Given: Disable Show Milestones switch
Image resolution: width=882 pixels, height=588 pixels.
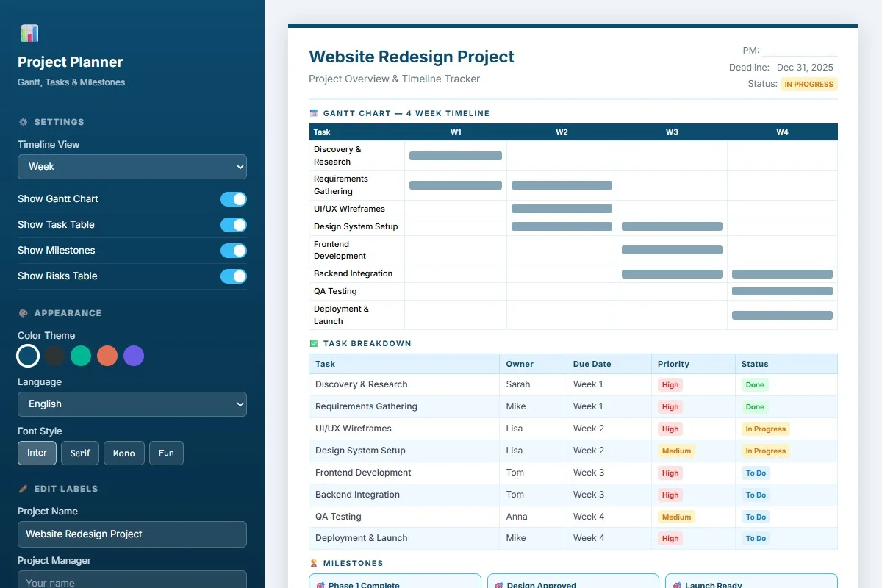Looking at the screenshot, I should coord(234,251).
